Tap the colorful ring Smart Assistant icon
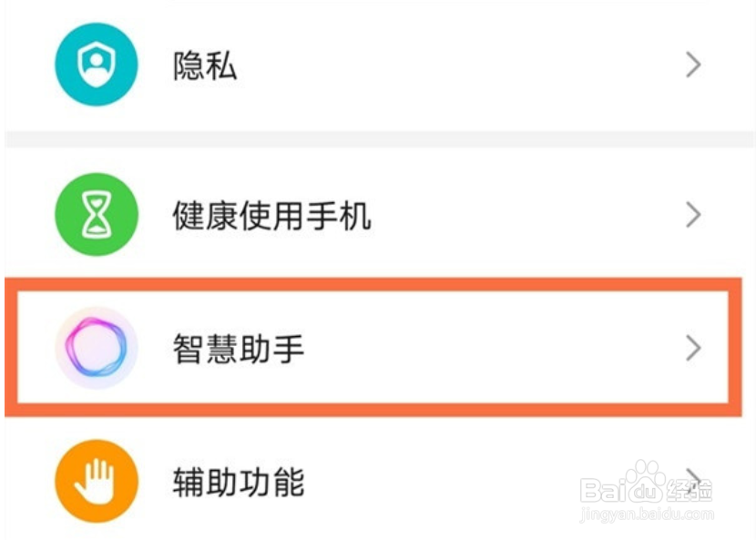756x540 pixels. tap(96, 348)
